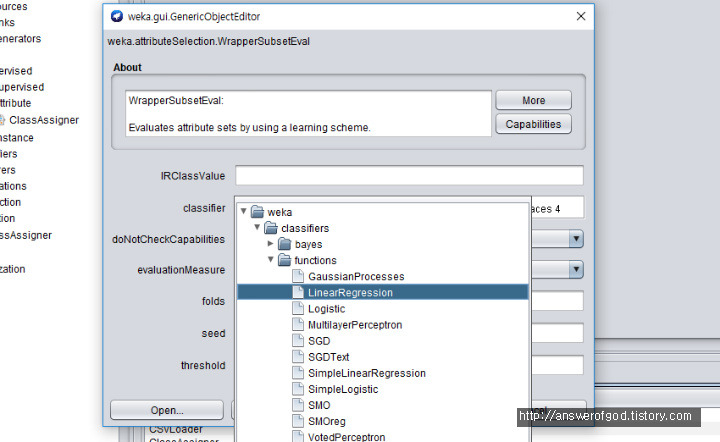Screen dimensions: 720x442
Task: Click the folds input field
Action: [557, 301]
